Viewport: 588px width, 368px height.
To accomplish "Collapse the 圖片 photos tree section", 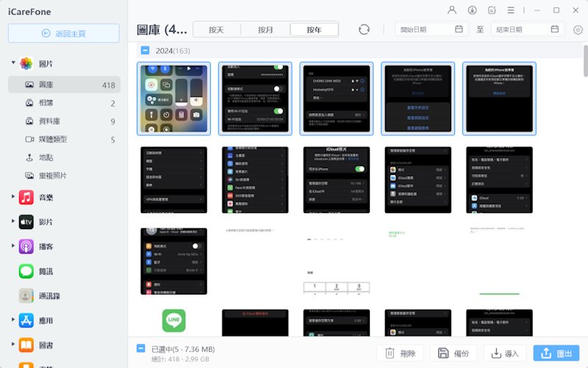I will coord(13,62).
